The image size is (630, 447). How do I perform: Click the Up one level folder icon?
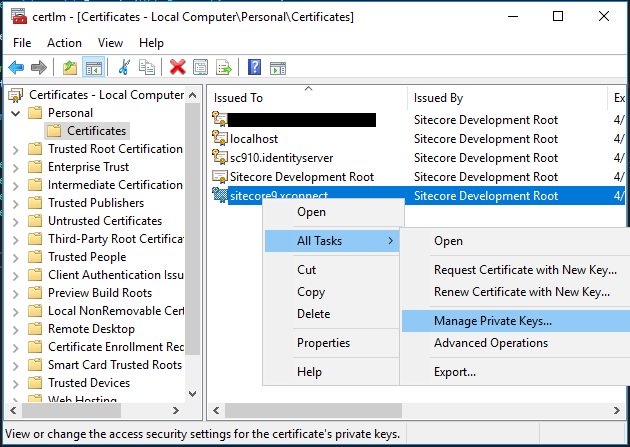coord(70,67)
